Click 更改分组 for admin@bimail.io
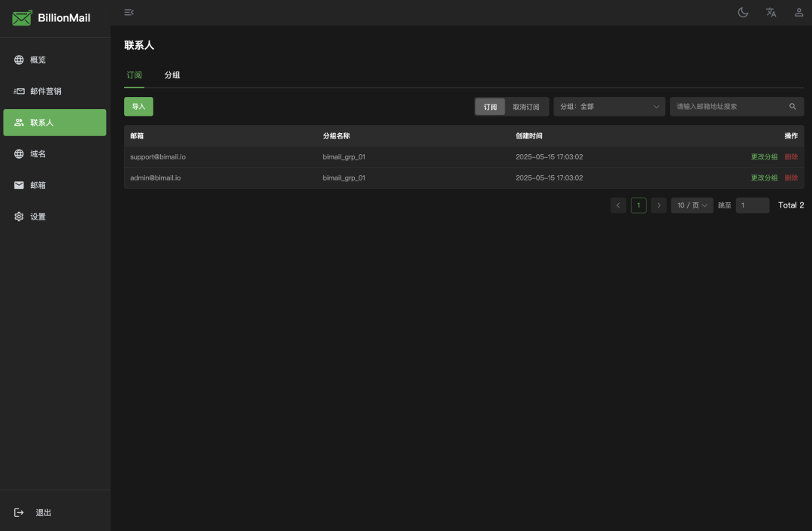 [764, 178]
